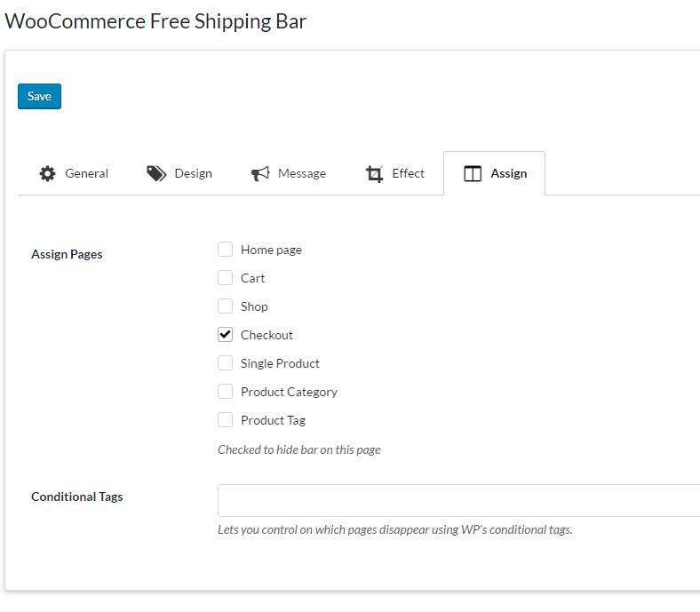Click the tags icon on Design tab
Screen dimensions: 700x612
[156, 174]
